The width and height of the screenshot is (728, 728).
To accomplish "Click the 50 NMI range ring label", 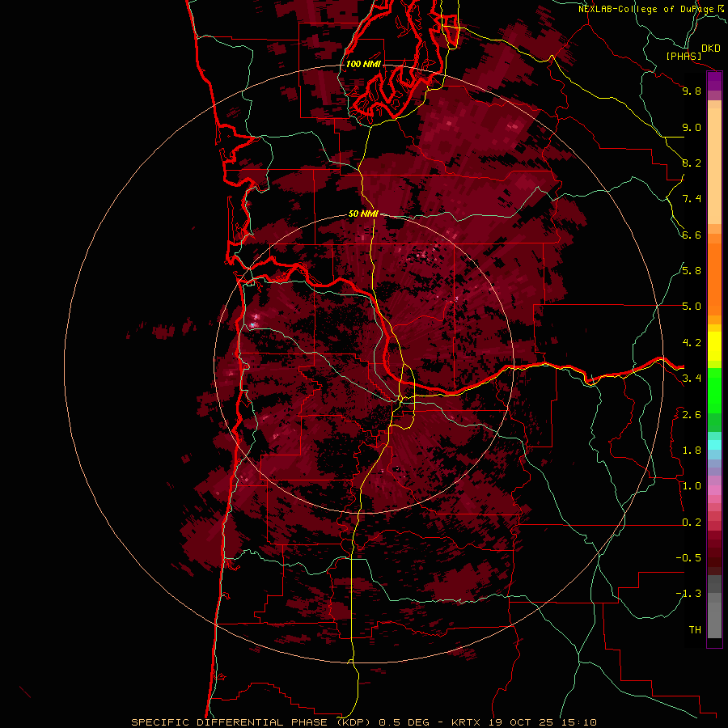I will (363, 214).
